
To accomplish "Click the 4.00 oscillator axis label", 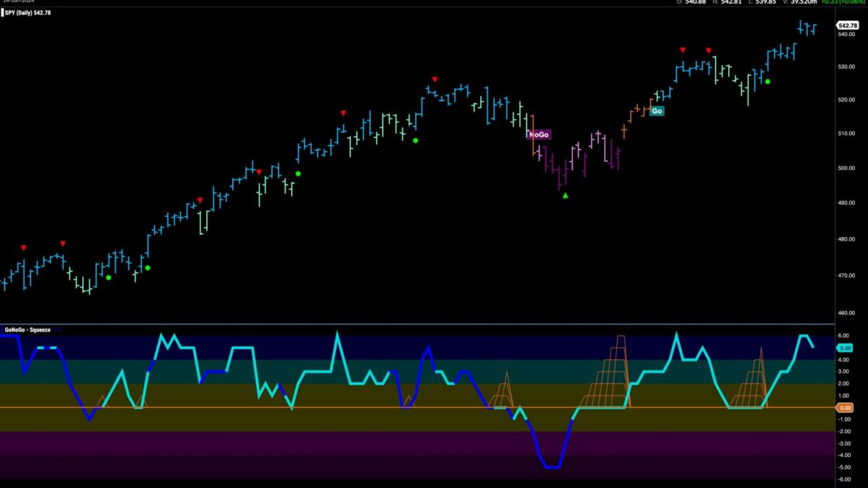I will coord(843,359).
